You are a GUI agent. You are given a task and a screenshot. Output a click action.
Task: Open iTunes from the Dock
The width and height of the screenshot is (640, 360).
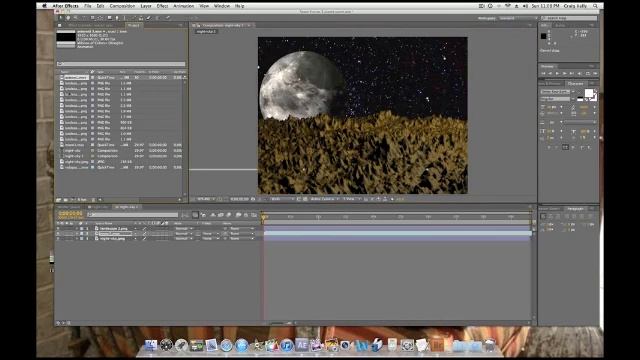(287, 345)
